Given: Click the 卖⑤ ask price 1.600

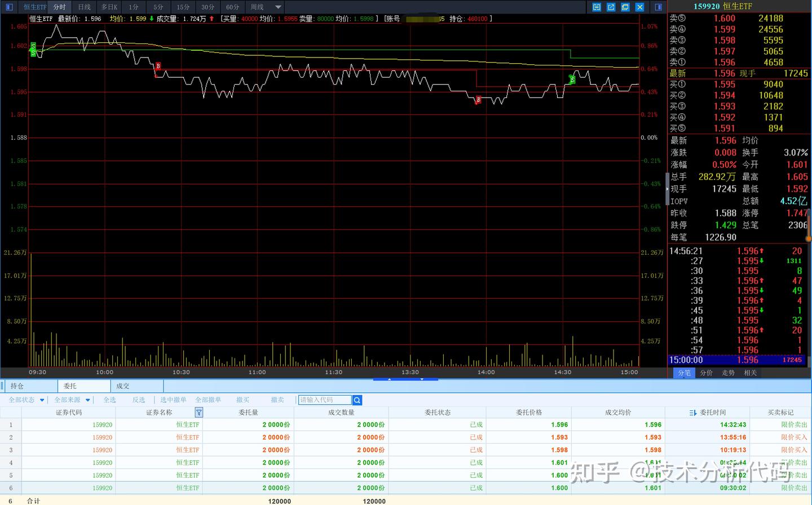Looking at the screenshot, I should pyautogui.click(x=725, y=18).
